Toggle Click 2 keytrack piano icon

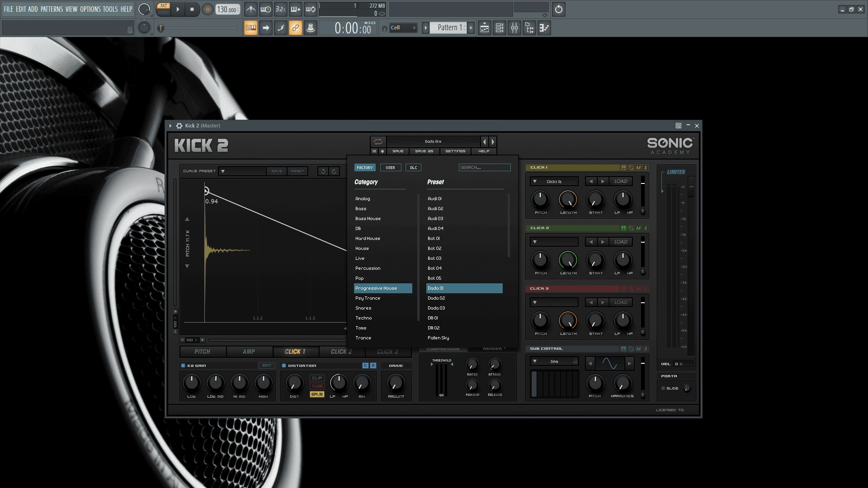click(623, 228)
